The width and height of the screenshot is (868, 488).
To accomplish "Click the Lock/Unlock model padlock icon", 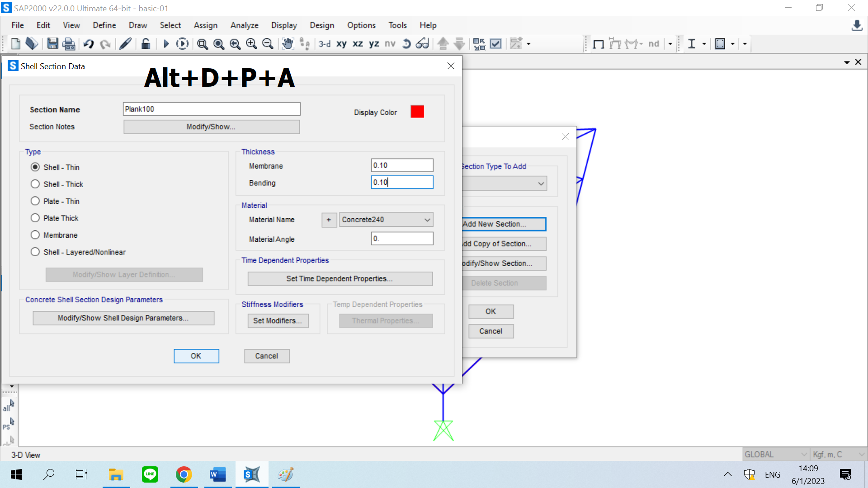I will 146,44.
